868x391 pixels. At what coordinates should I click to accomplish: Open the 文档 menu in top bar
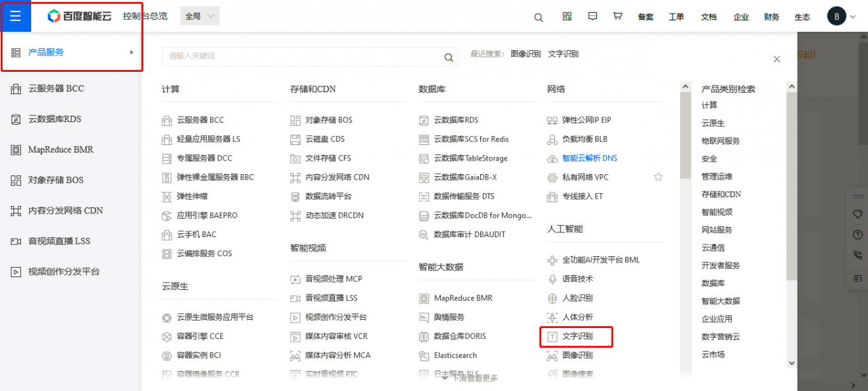[708, 16]
